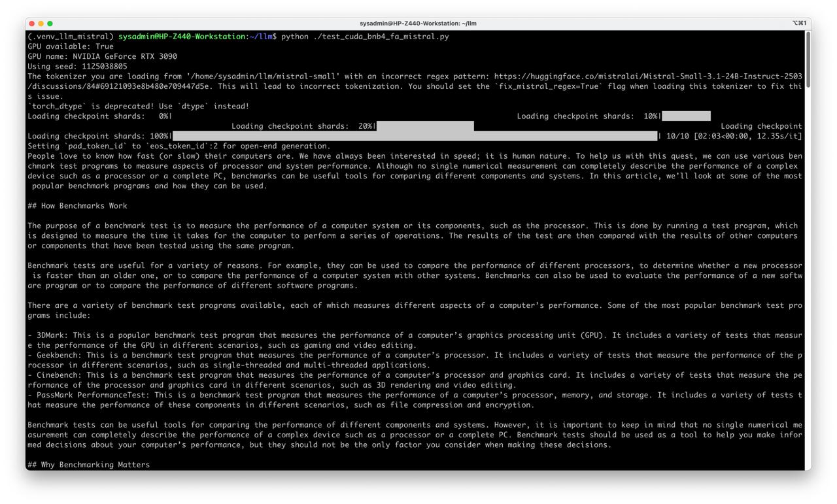Click the 10% checkpoint shards progress bar
This screenshot has width=837, height=504.
pyautogui.click(x=686, y=116)
